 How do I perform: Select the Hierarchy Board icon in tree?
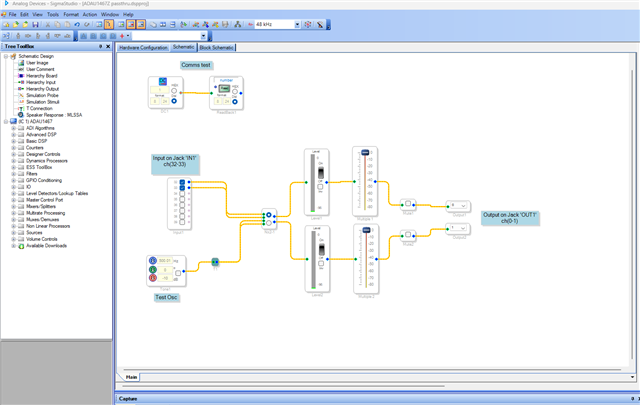21,76
